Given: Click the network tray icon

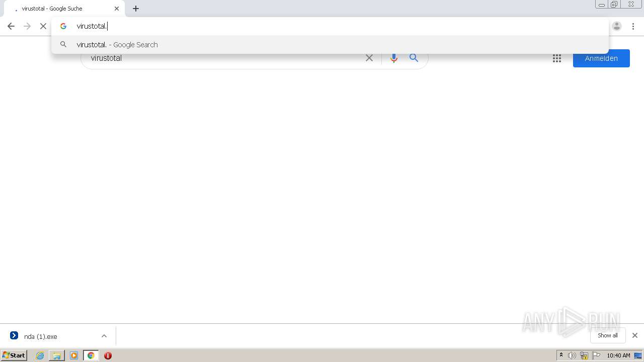Looking at the screenshot, I should [x=584, y=355].
